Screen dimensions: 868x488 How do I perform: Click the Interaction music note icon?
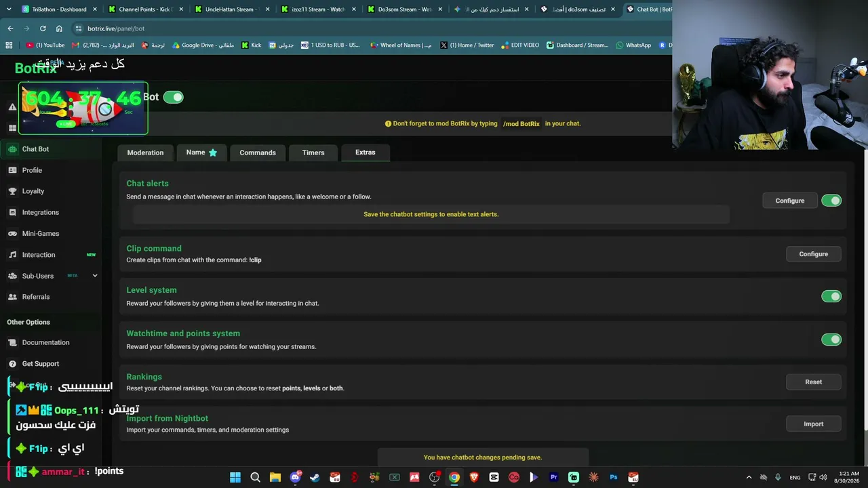point(12,255)
